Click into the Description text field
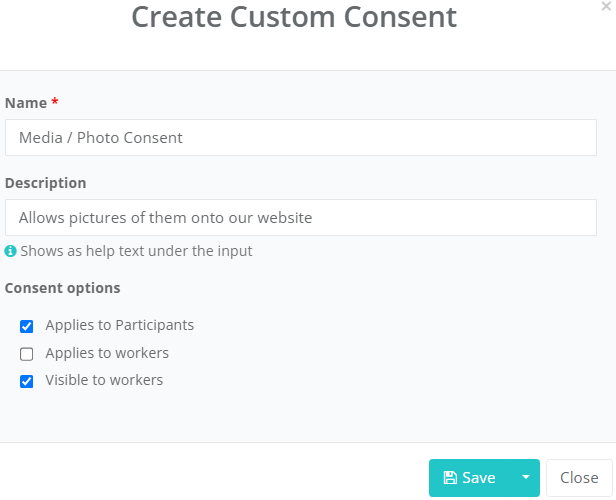This screenshot has width=616, height=500. tap(301, 218)
